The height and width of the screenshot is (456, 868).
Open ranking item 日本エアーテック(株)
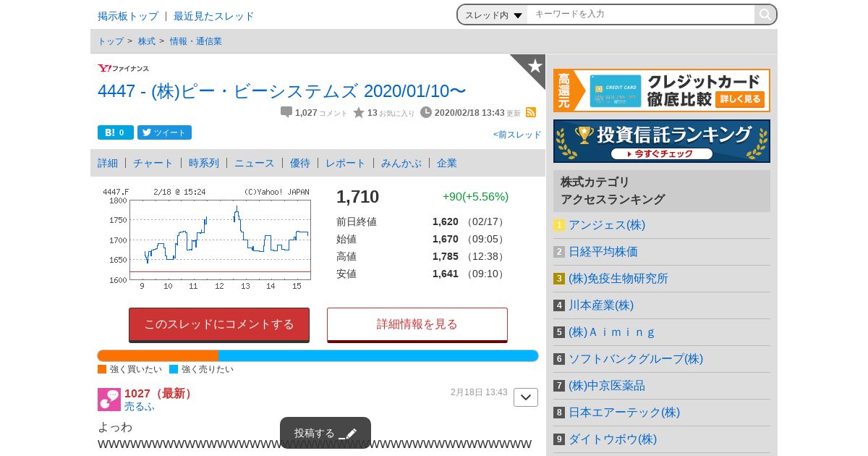click(624, 413)
